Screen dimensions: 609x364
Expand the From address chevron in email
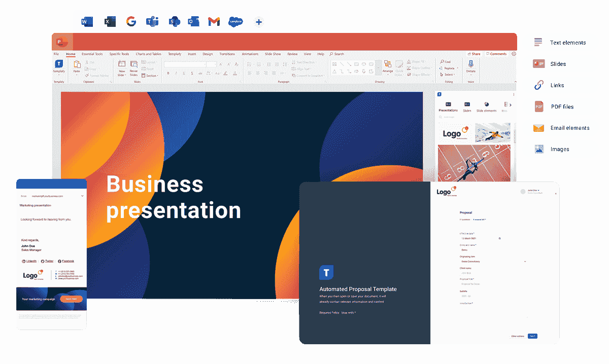click(82, 196)
